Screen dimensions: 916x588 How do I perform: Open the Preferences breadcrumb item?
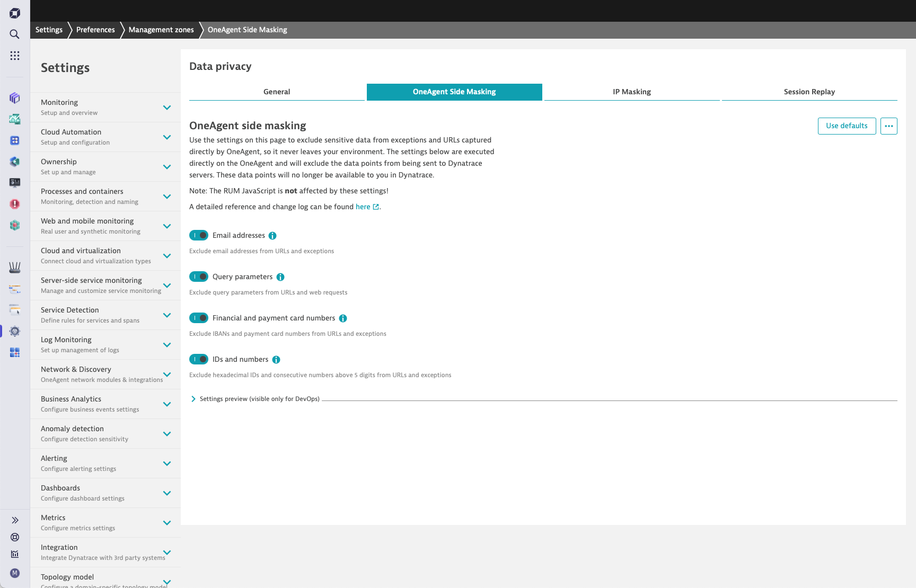coord(95,30)
